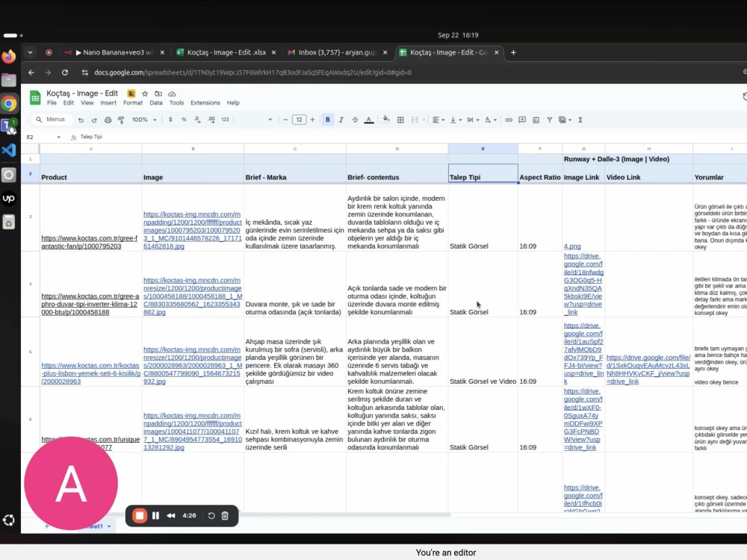Open the Format menu
This screenshot has height=560, width=747.
(133, 103)
